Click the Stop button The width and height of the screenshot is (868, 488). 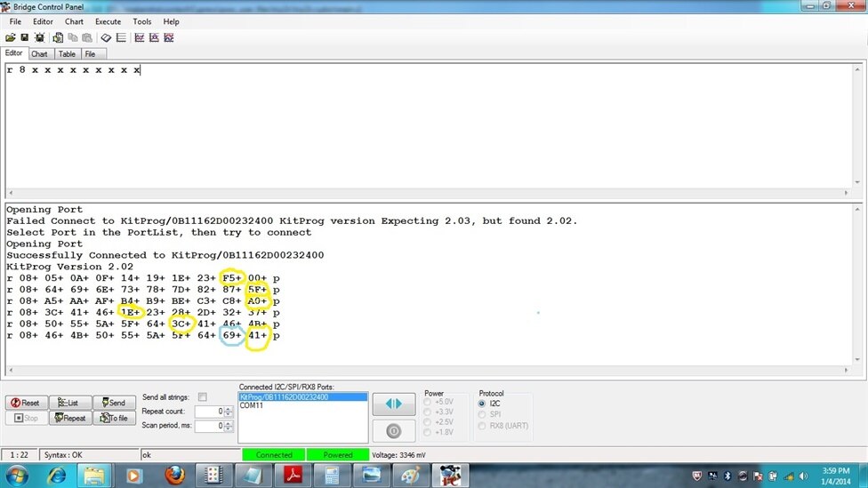coord(26,418)
